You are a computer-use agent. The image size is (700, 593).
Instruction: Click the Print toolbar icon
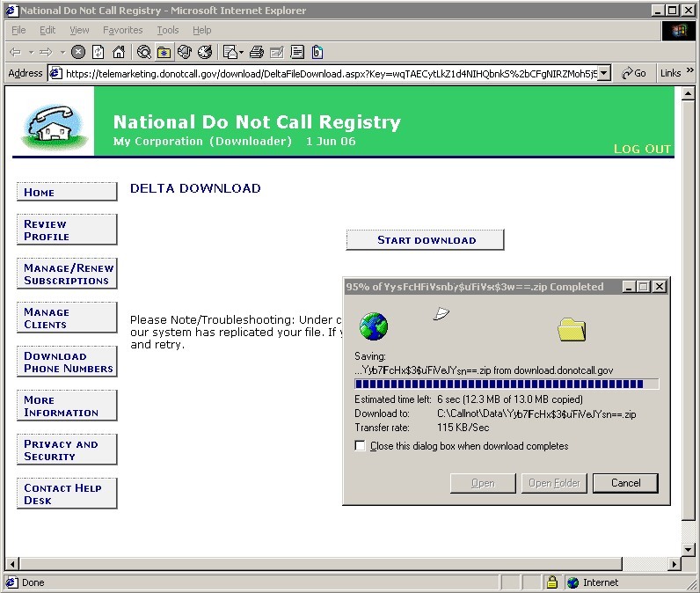256,52
